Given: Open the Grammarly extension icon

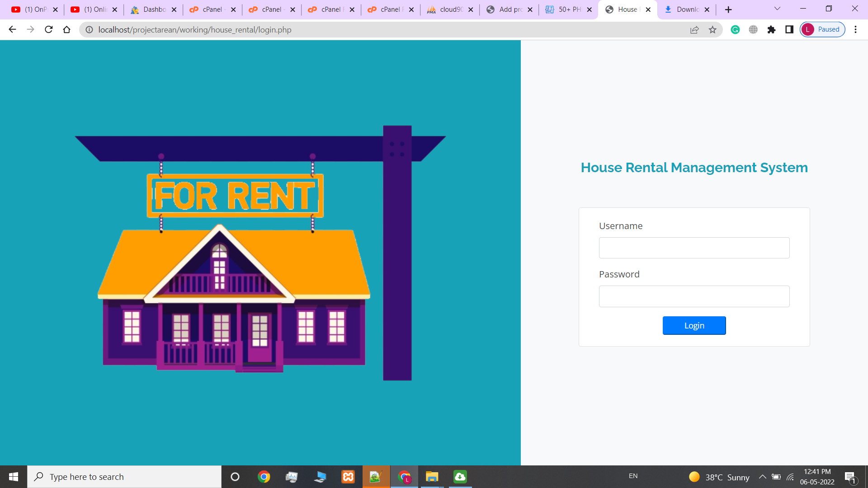Looking at the screenshot, I should coord(735,29).
